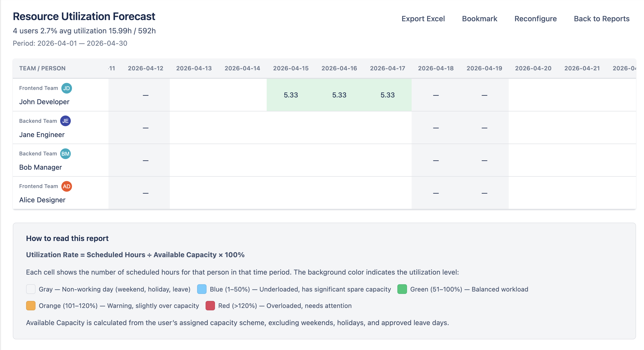The height and width of the screenshot is (350, 644).
Task: Click John Developer's JD avatar icon
Action: 66,88
